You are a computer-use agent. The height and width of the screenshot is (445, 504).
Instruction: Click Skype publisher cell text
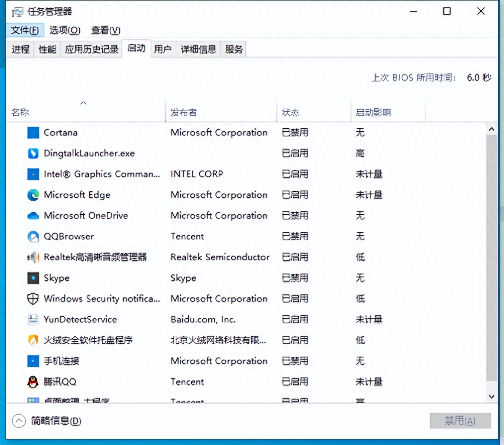point(183,278)
